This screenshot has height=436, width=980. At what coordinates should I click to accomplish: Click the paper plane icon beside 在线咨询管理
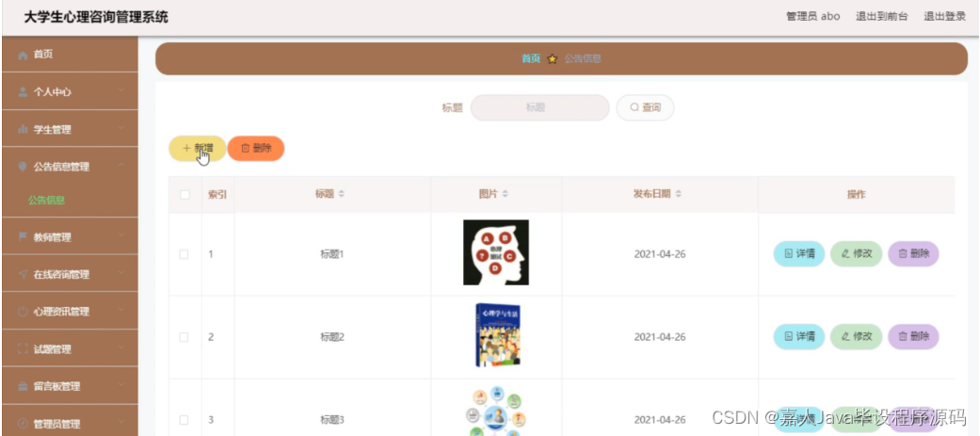tap(24, 274)
